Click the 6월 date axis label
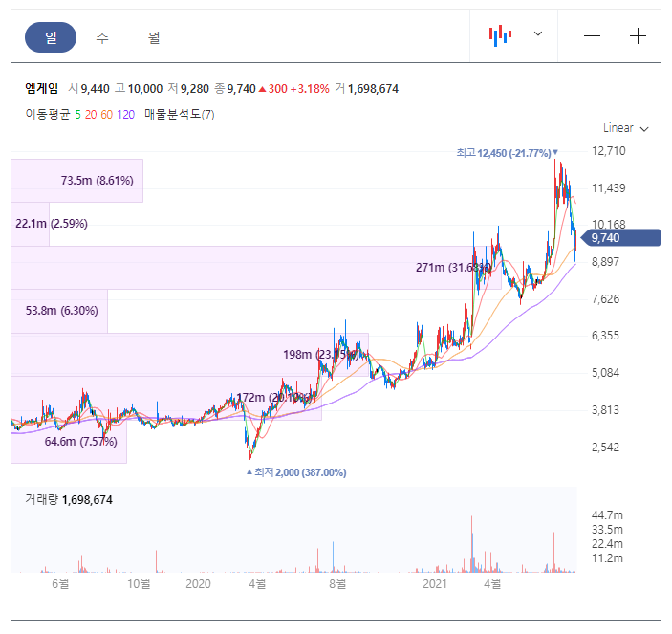This screenshot has width=672, height=634. [60, 584]
